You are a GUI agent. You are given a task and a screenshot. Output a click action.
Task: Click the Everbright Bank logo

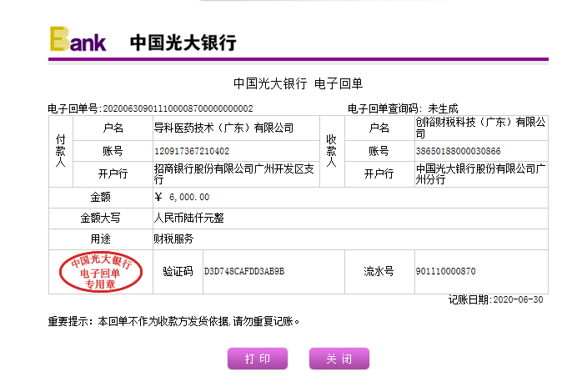click(78, 39)
